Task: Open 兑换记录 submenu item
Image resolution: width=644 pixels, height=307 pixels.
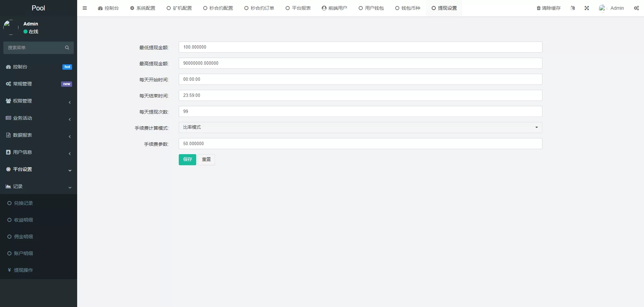Action: [39, 203]
